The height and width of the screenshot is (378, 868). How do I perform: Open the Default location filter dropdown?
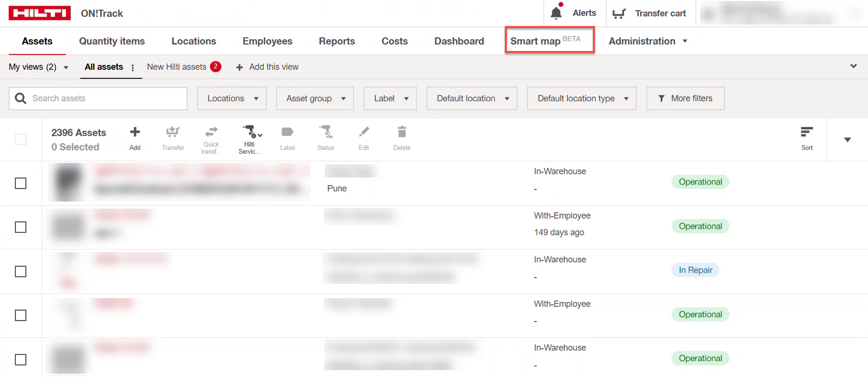472,98
